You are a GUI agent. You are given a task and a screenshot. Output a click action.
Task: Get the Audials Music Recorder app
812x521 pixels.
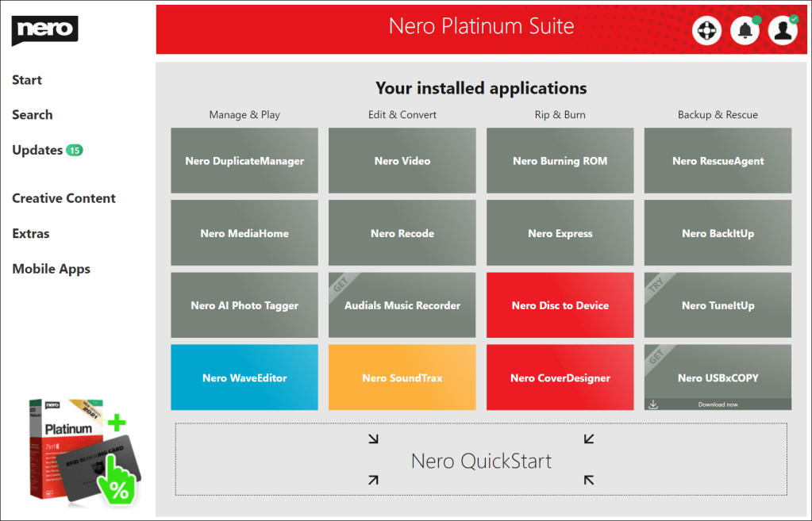coord(402,305)
